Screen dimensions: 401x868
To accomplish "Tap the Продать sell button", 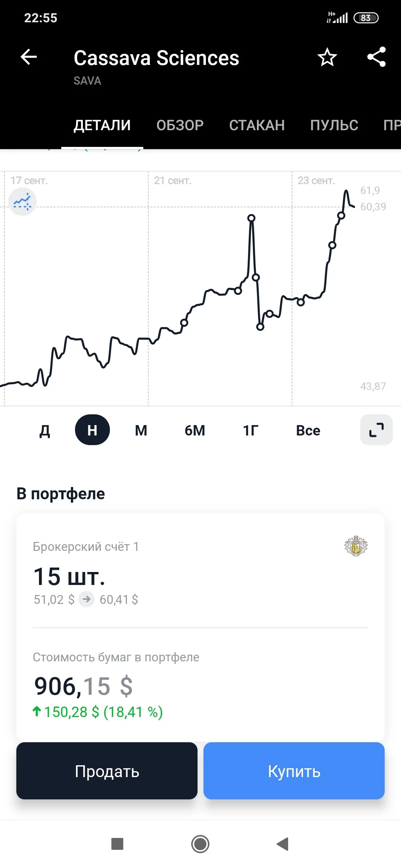I will pyautogui.click(x=107, y=771).
